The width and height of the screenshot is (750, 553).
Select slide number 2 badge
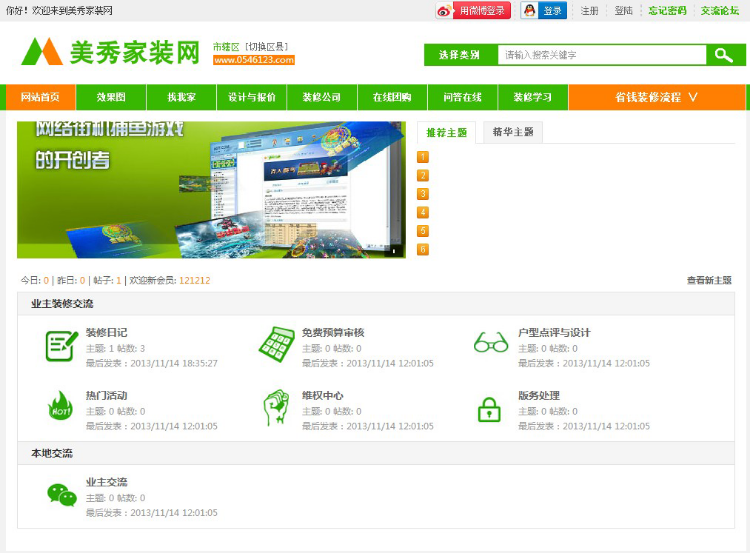click(423, 176)
